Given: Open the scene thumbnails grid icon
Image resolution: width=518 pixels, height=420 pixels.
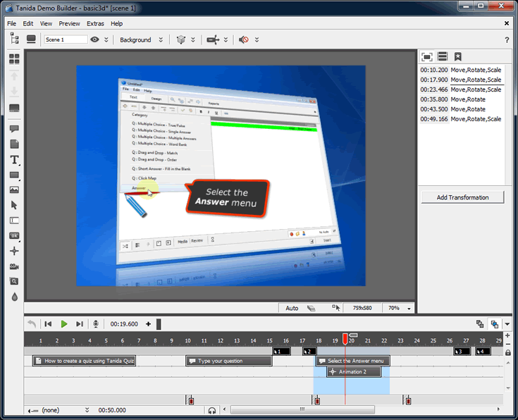Looking at the screenshot, I should (x=14, y=59).
